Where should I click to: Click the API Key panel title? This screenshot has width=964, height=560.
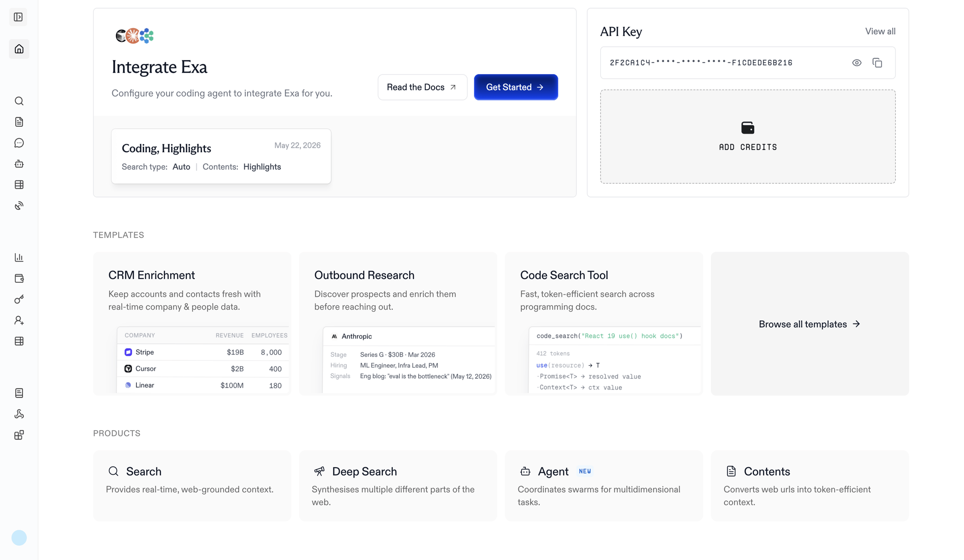click(x=621, y=31)
